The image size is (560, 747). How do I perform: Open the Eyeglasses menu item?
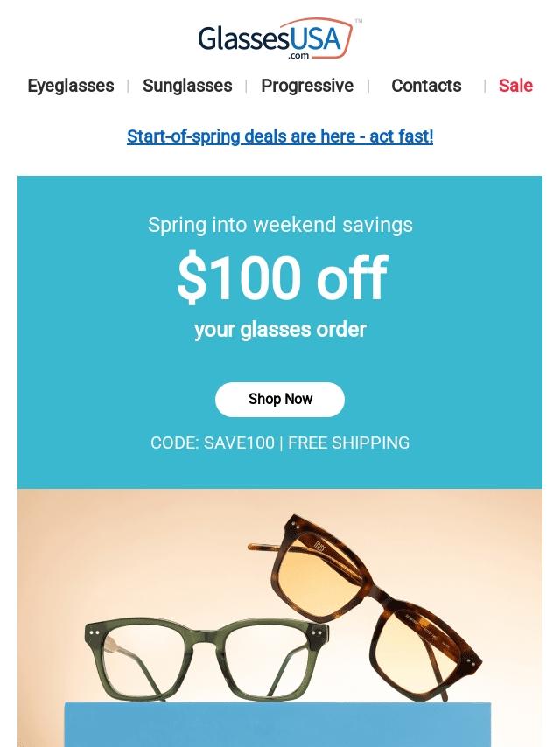(x=71, y=86)
